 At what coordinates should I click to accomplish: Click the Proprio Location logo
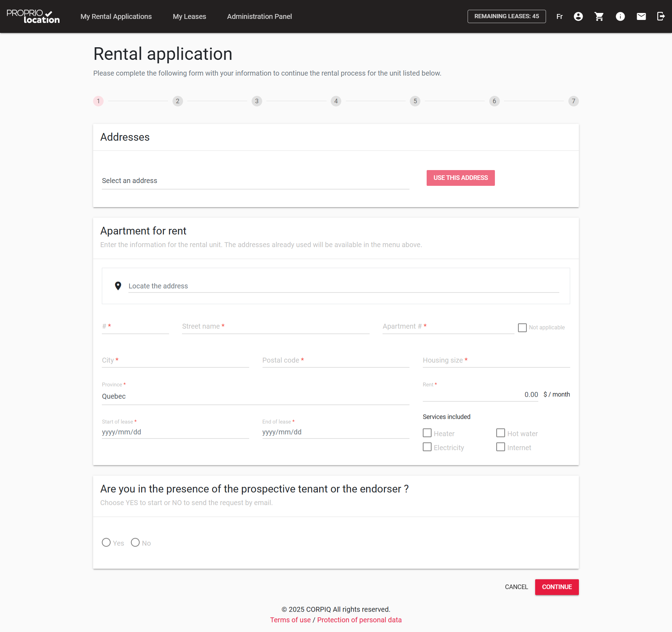[x=33, y=16]
